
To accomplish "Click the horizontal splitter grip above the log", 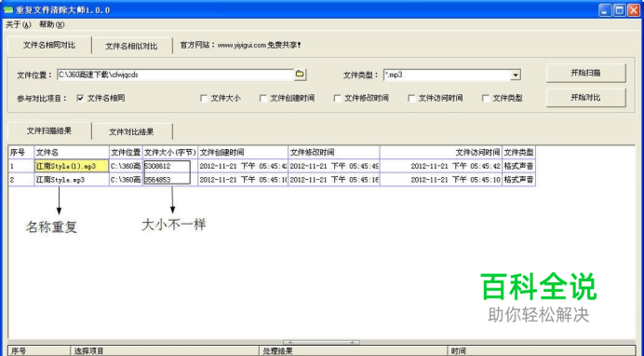I will pyautogui.click(x=322, y=342).
